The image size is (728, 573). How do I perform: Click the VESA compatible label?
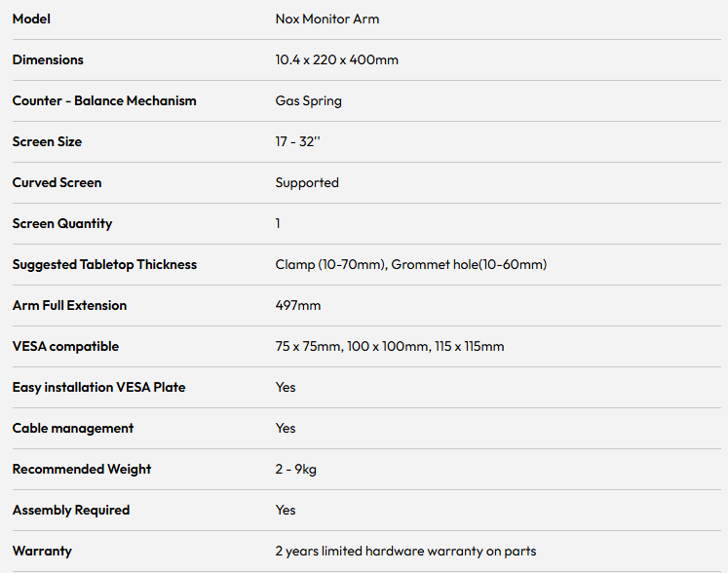65,346
